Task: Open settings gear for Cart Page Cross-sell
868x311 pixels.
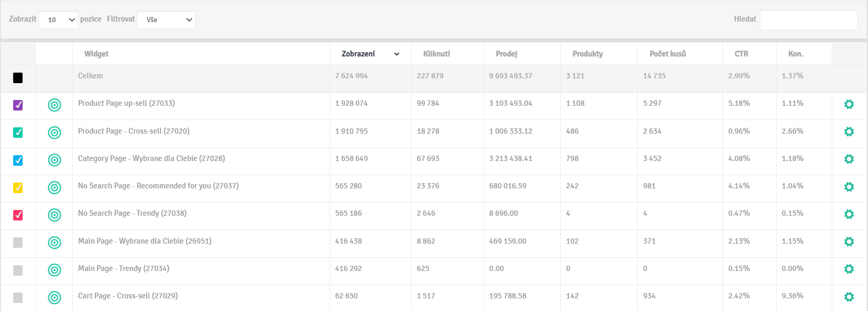Action: (849, 297)
